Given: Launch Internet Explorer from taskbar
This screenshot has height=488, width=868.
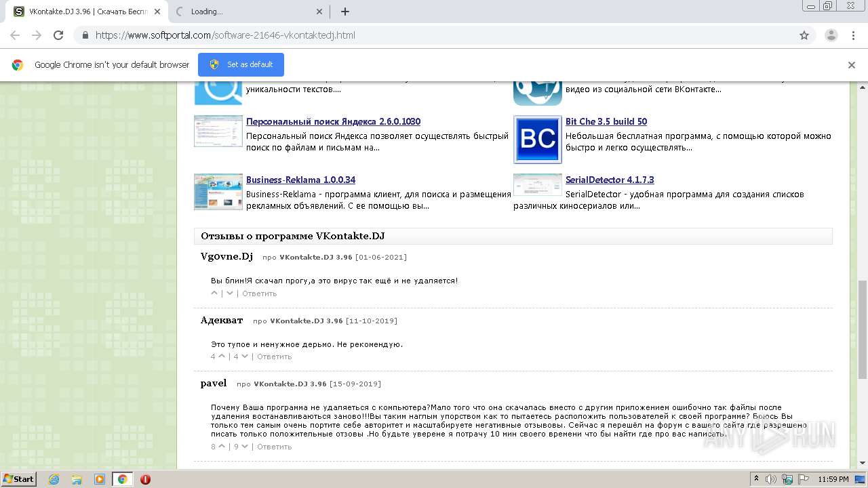Looking at the screenshot, I should click(54, 479).
